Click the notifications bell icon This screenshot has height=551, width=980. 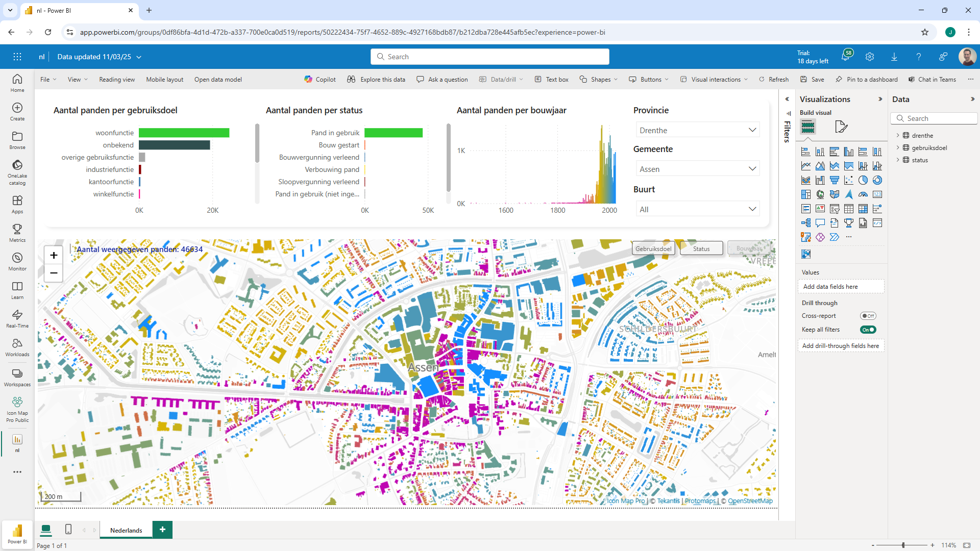845,57
